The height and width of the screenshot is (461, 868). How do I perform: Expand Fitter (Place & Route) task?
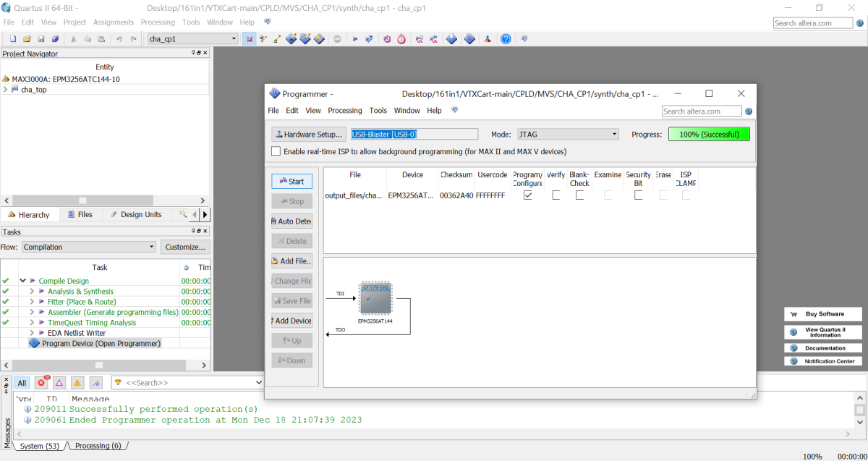click(x=32, y=302)
